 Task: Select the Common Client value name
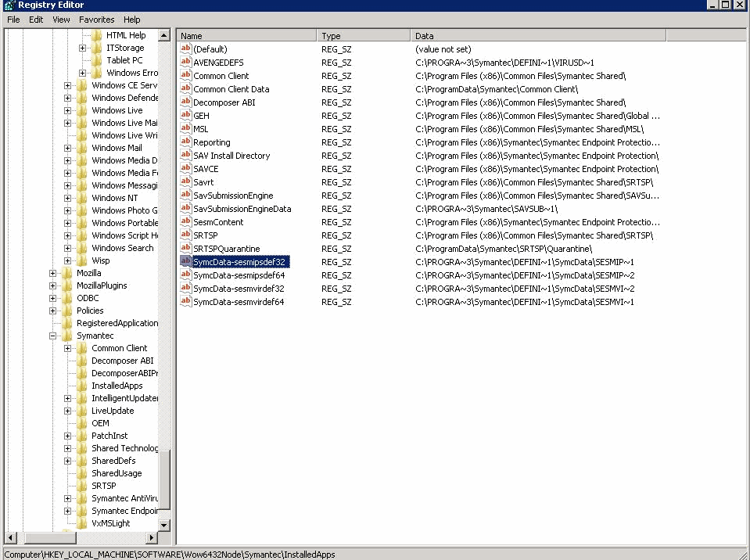(221, 76)
